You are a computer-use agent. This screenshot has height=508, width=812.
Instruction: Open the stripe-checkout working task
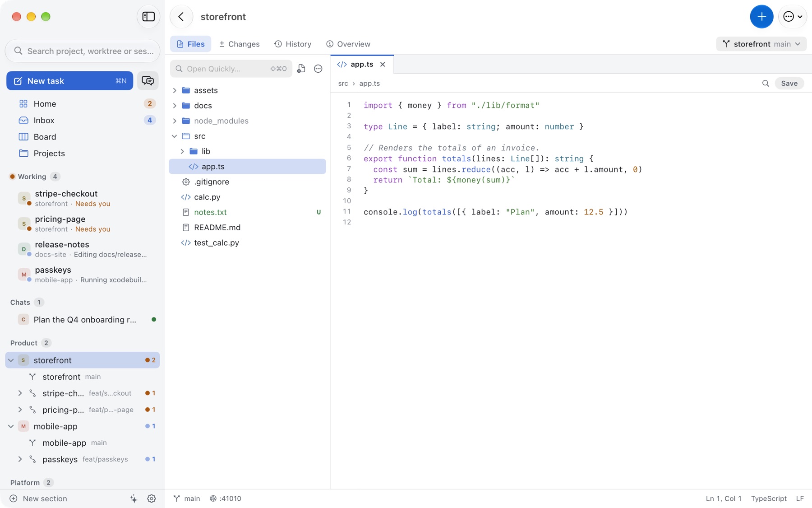click(83, 198)
